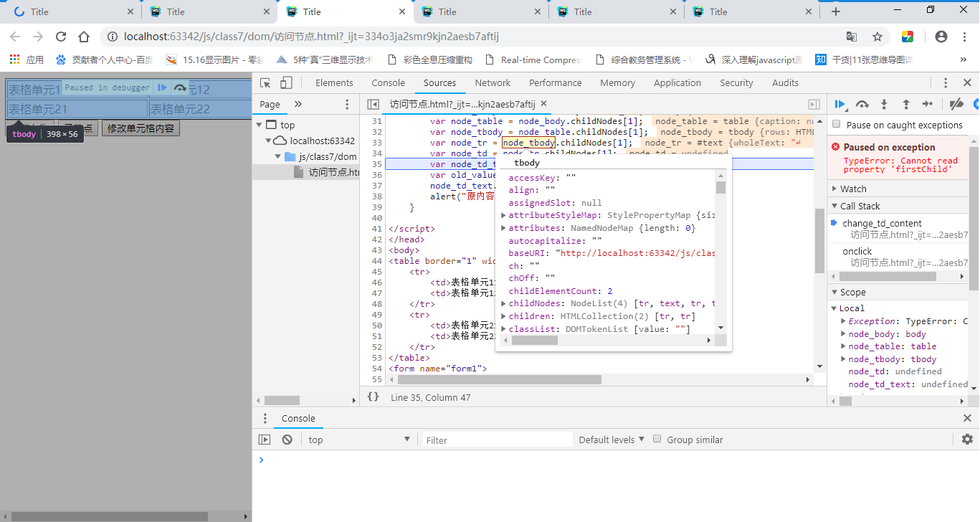
Task: Collapse js/class7/dom folder
Action: pos(278,156)
